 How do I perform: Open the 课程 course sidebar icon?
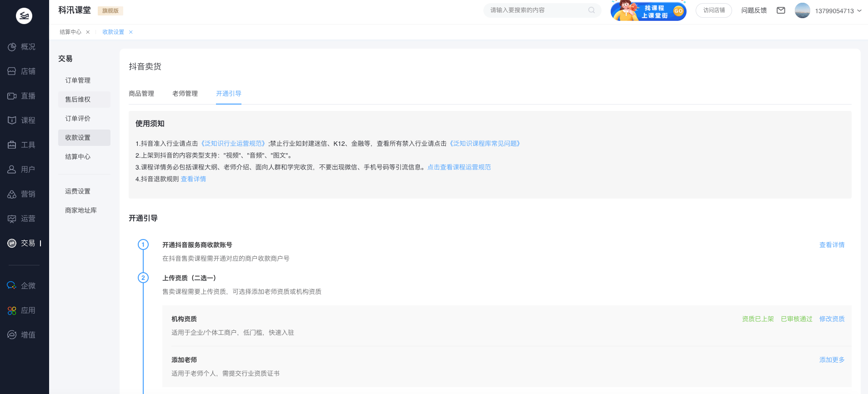(x=12, y=120)
